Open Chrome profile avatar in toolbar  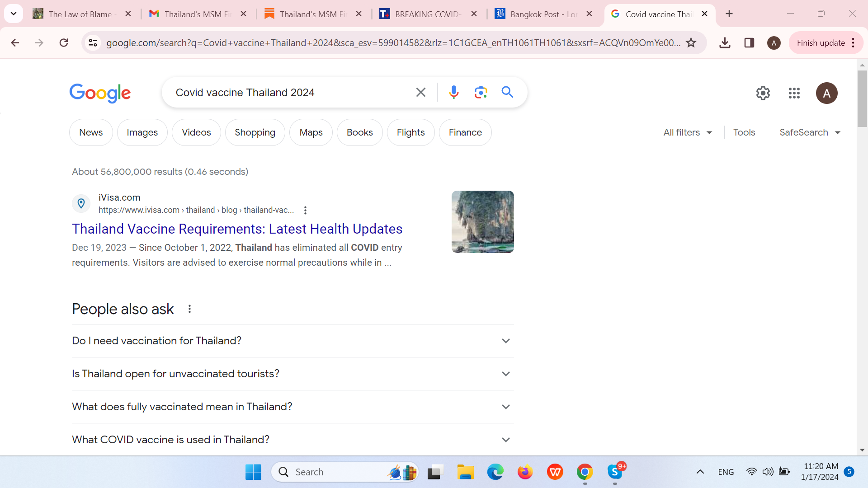pos(774,43)
